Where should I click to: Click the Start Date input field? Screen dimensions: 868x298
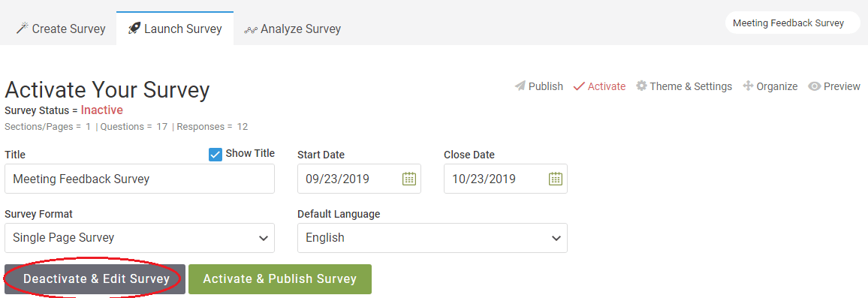point(359,179)
